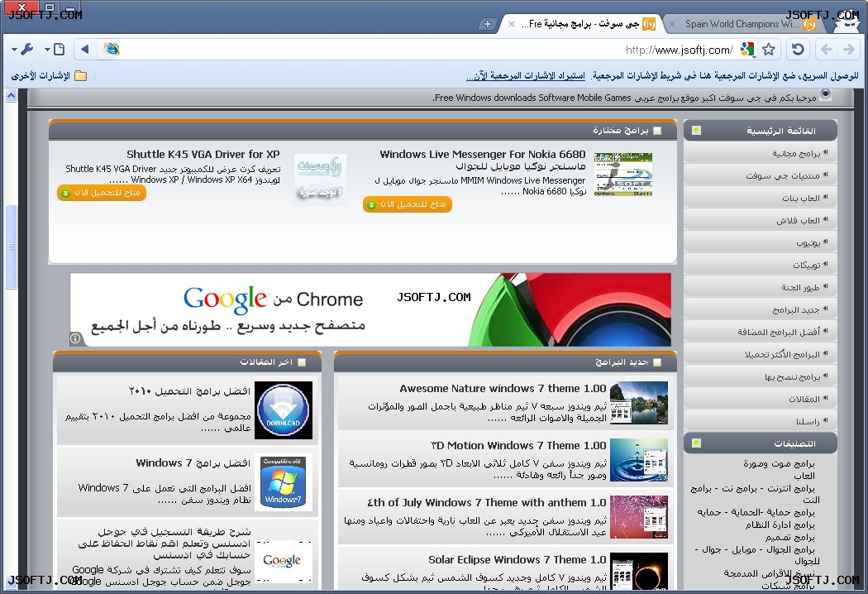Go forward using the right arrow button

point(849,50)
